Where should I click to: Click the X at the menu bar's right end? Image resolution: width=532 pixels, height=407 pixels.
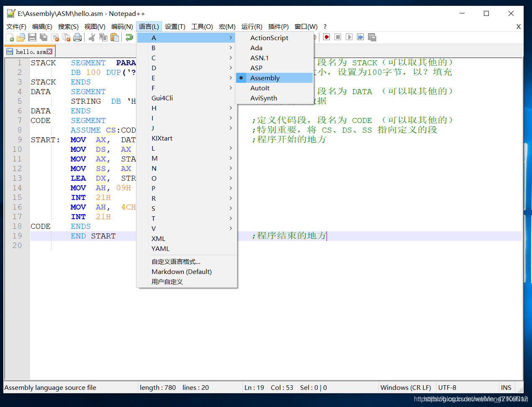click(519, 26)
